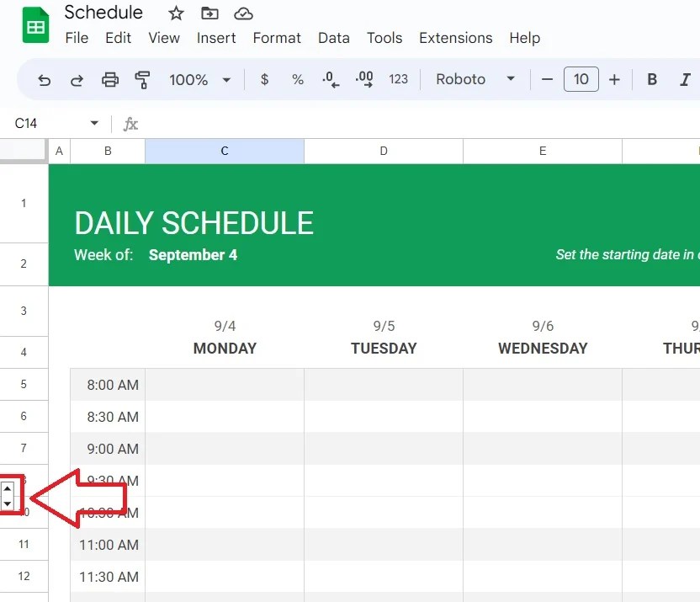
Task: Apply currency format with dollar icon
Action: tap(263, 78)
